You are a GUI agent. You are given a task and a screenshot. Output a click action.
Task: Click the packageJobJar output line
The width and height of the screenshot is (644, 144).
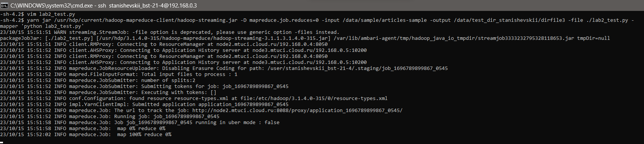point(305,38)
